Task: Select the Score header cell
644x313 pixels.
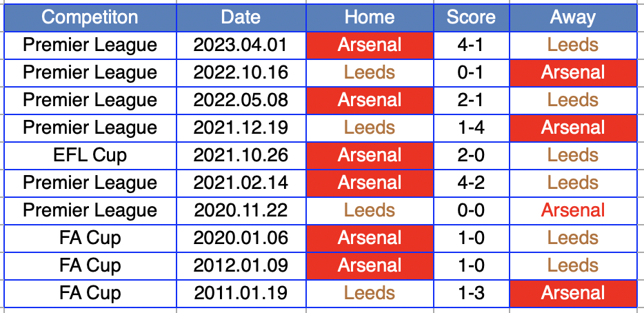Action: click(472, 17)
